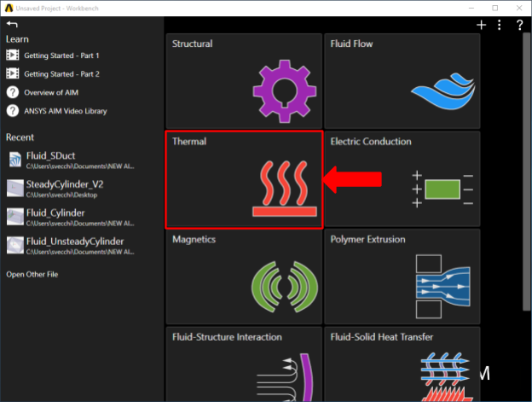Click the film icon beside Part 2
This screenshot has width=532, height=402.
click(x=13, y=73)
